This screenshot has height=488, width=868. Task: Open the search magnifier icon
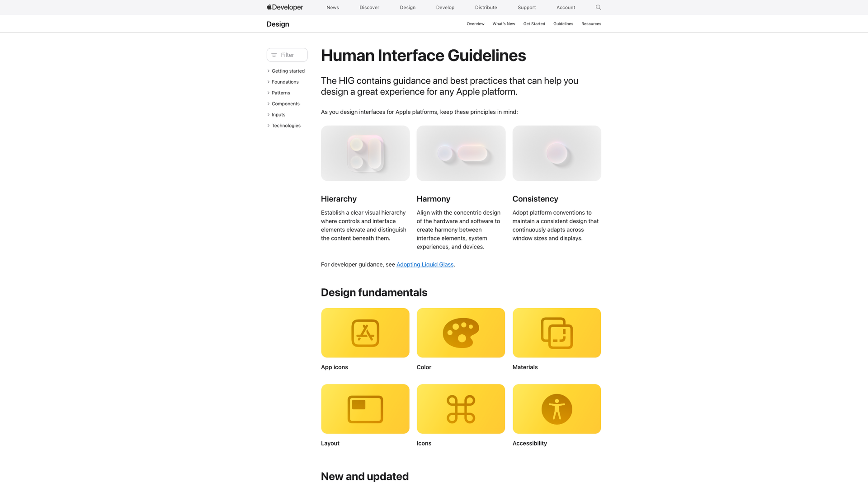(598, 7)
